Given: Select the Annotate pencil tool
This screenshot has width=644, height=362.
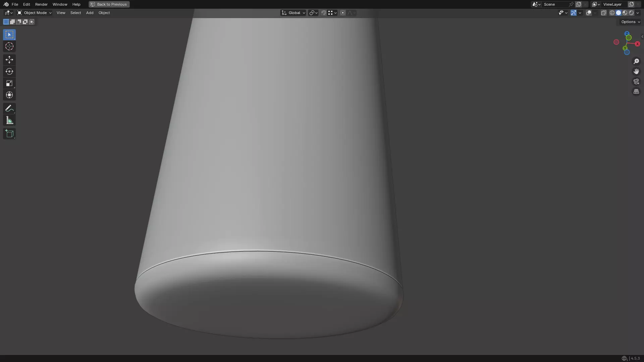Looking at the screenshot, I should point(9,108).
